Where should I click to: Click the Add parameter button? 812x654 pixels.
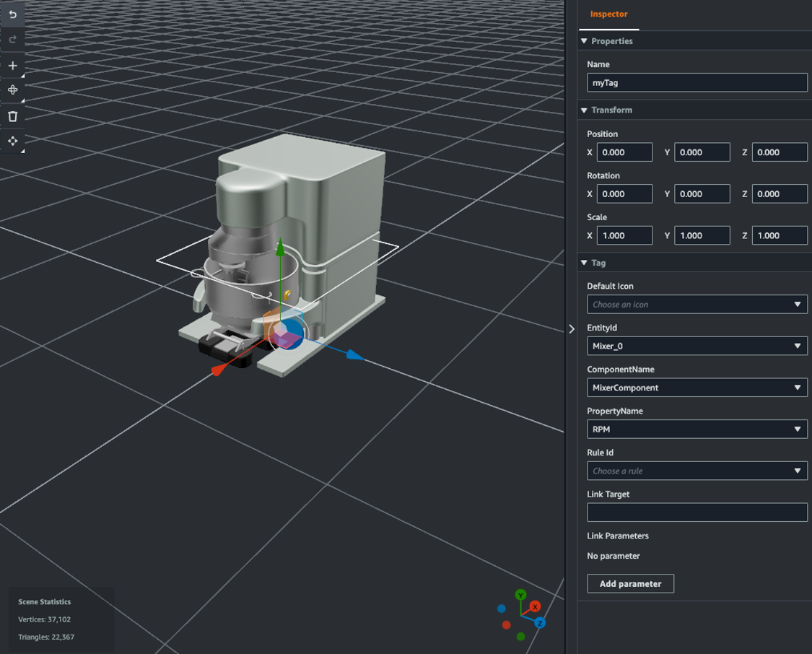[x=630, y=583]
